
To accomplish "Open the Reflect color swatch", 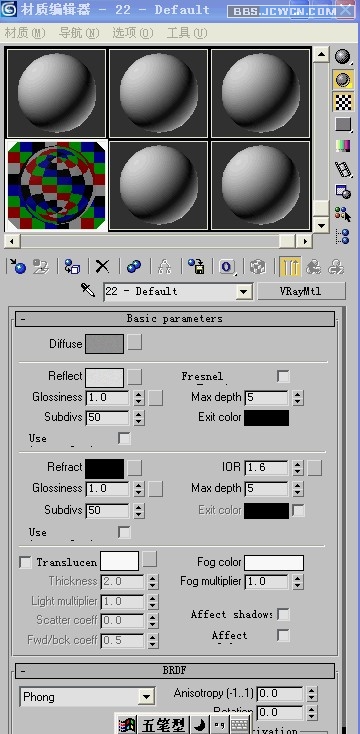I will click(x=104, y=378).
